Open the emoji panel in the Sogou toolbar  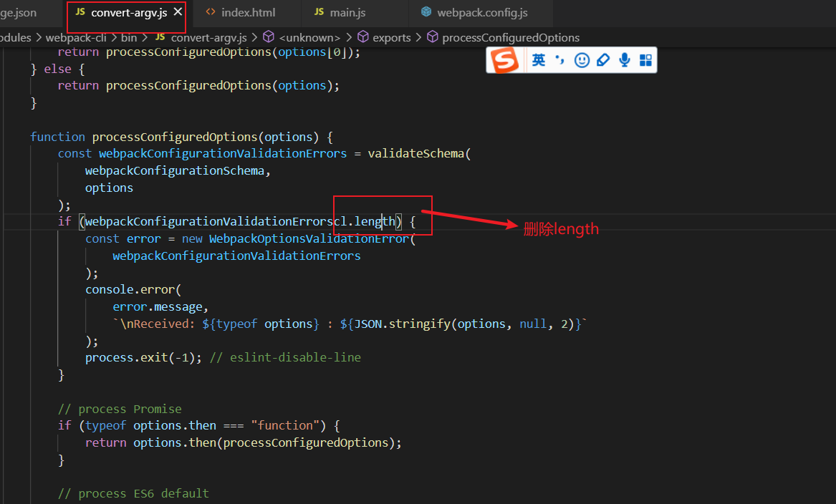(582, 60)
